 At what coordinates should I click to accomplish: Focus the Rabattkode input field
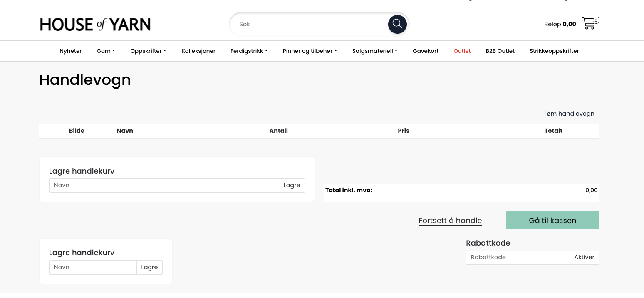[x=518, y=257]
